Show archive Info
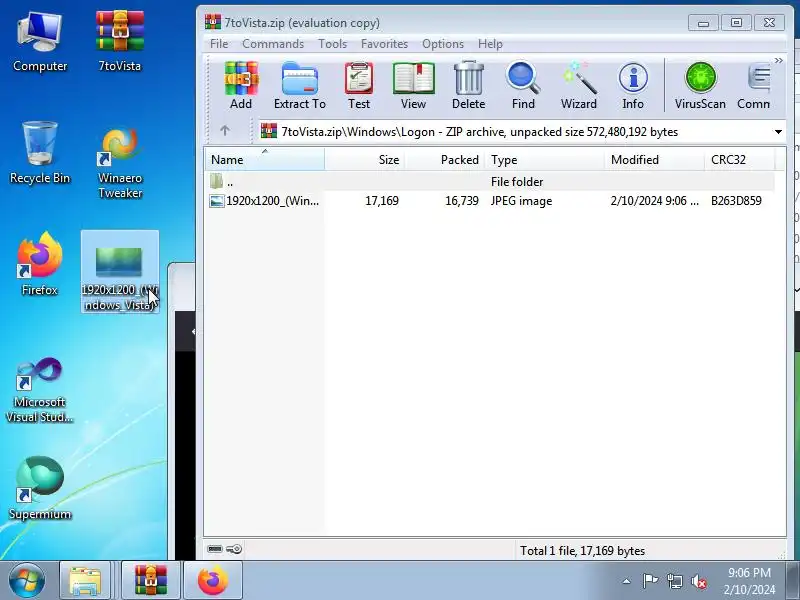Screen dimensions: 800x600 click(633, 85)
